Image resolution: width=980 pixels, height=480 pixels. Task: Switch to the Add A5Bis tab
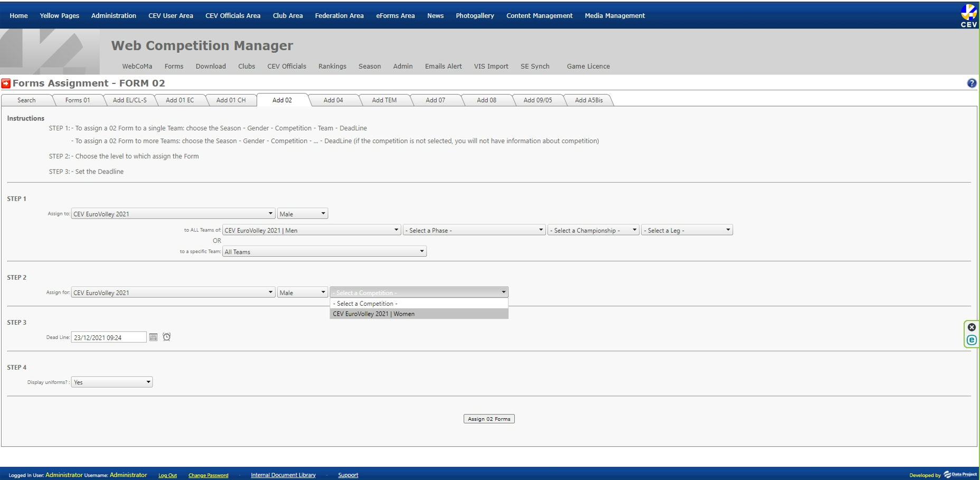tap(589, 100)
